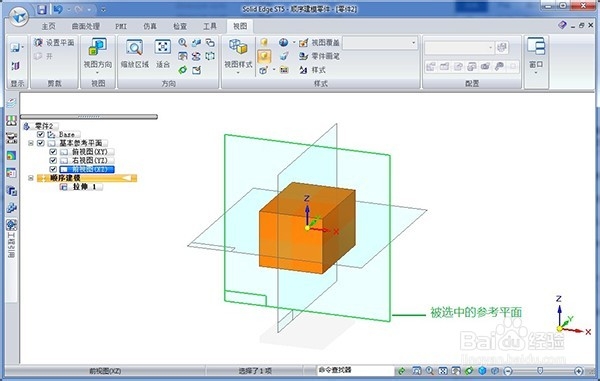Undo the last action in quick access toolbar
This screenshot has width=600, height=381.
58,9
